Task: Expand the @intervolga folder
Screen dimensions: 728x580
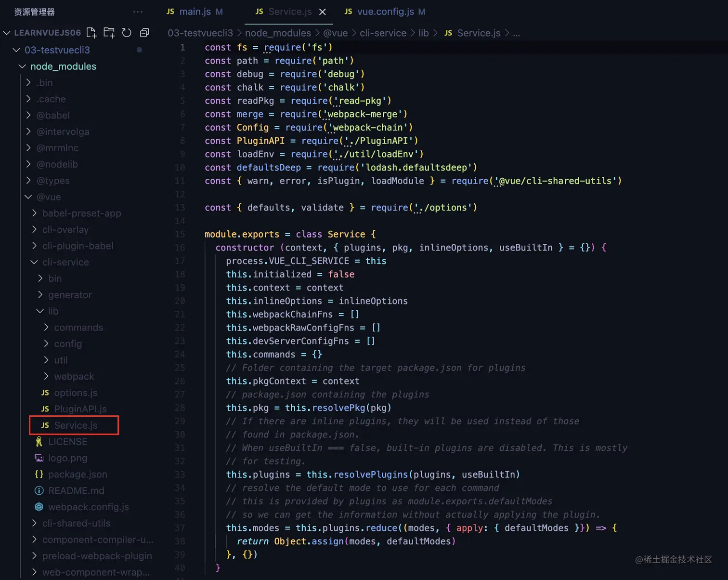Action: coord(28,132)
